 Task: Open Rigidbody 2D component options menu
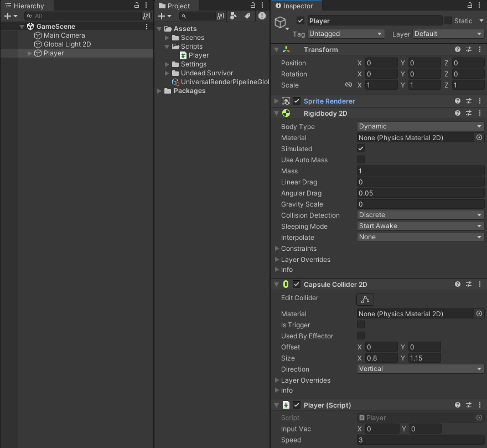tap(480, 113)
